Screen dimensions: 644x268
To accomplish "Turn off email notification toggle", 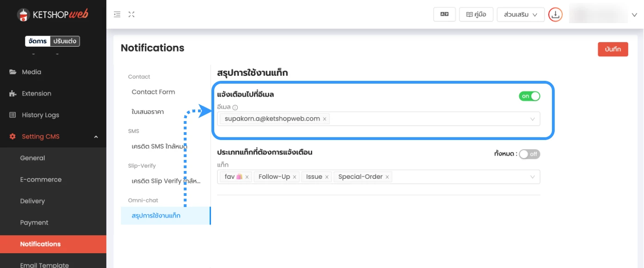I will click(x=529, y=96).
